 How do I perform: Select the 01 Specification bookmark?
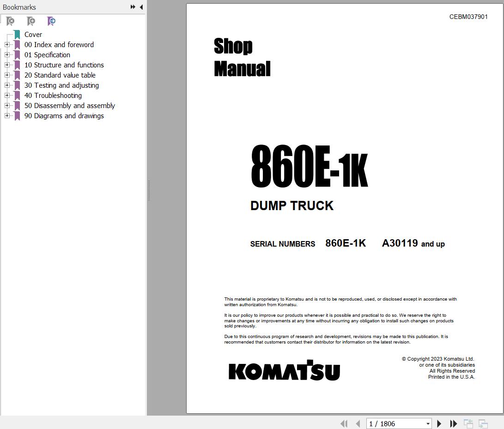[47, 55]
